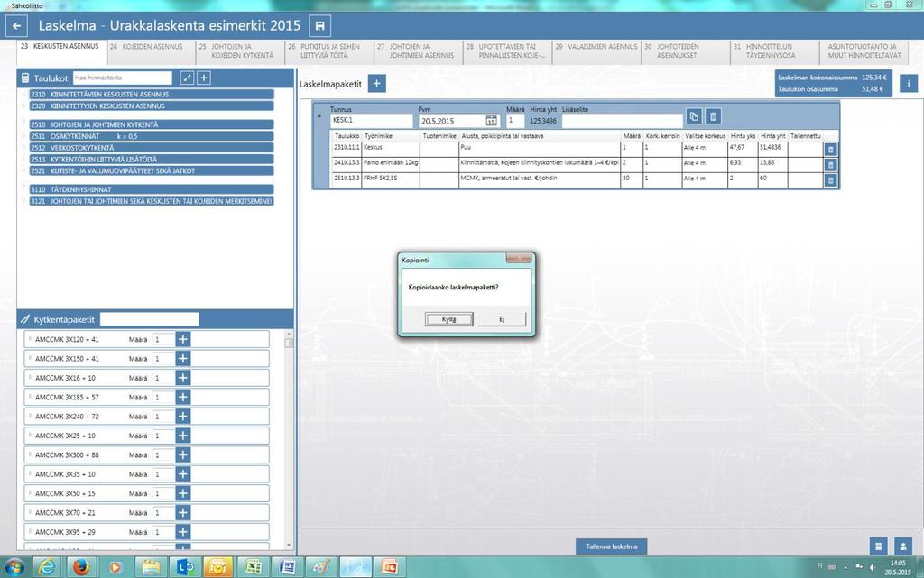The width and height of the screenshot is (924, 578).
Task: Open the calendar picker for the Pvm date
Action: [x=491, y=121]
